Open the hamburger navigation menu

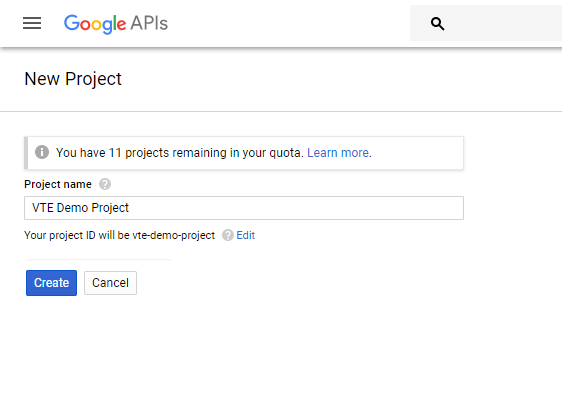click(x=32, y=23)
